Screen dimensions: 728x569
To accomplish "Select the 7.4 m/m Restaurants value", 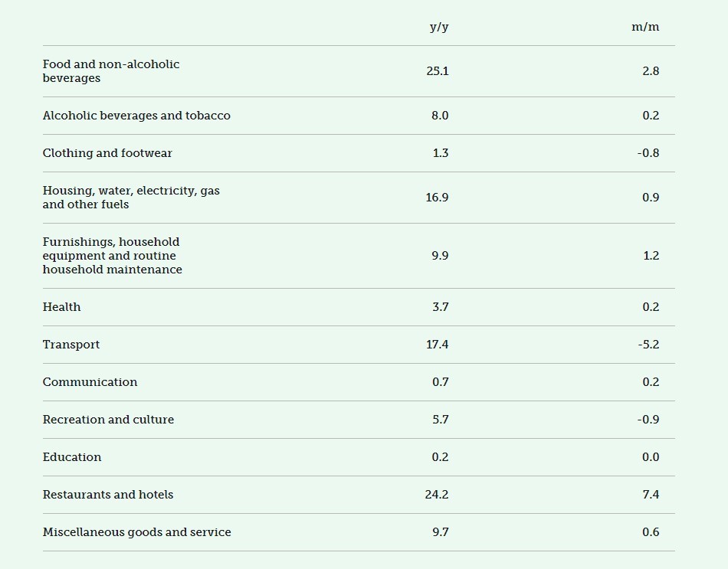I will pyautogui.click(x=651, y=495).
